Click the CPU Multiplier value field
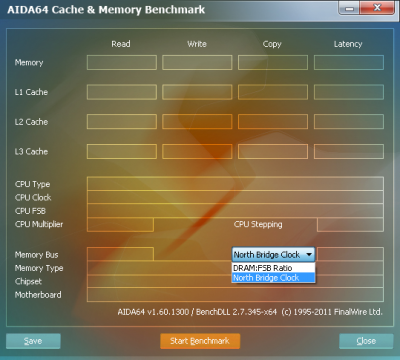Viewport: 400px width, 360px height. pyautogui.click(x=120, y=225)
